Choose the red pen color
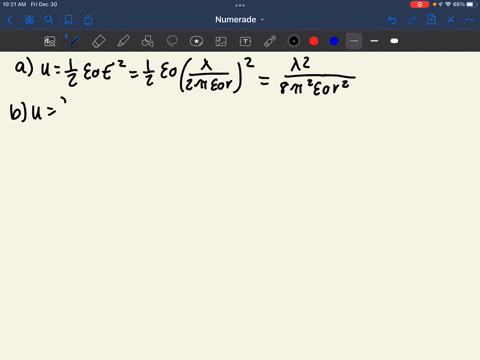This screenshot has width=480, height=360. 314,41
